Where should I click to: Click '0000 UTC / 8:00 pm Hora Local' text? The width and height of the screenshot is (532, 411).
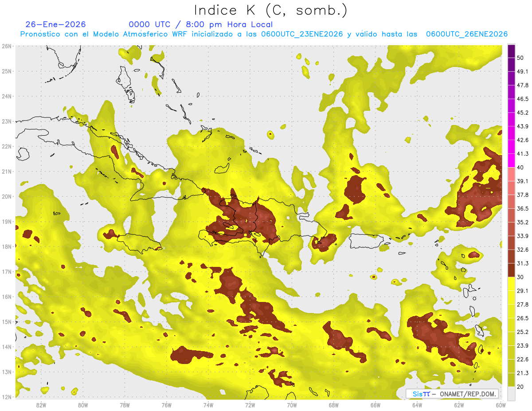point(201,24)
